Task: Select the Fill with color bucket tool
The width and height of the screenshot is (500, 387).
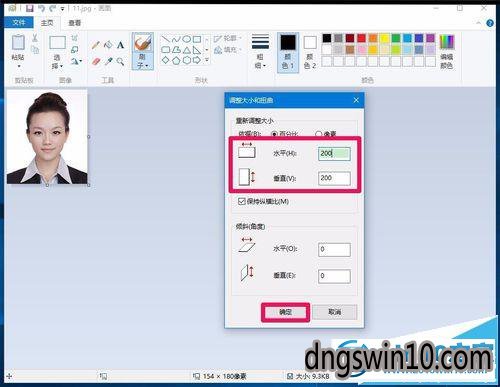Action: tap(108, 45)
